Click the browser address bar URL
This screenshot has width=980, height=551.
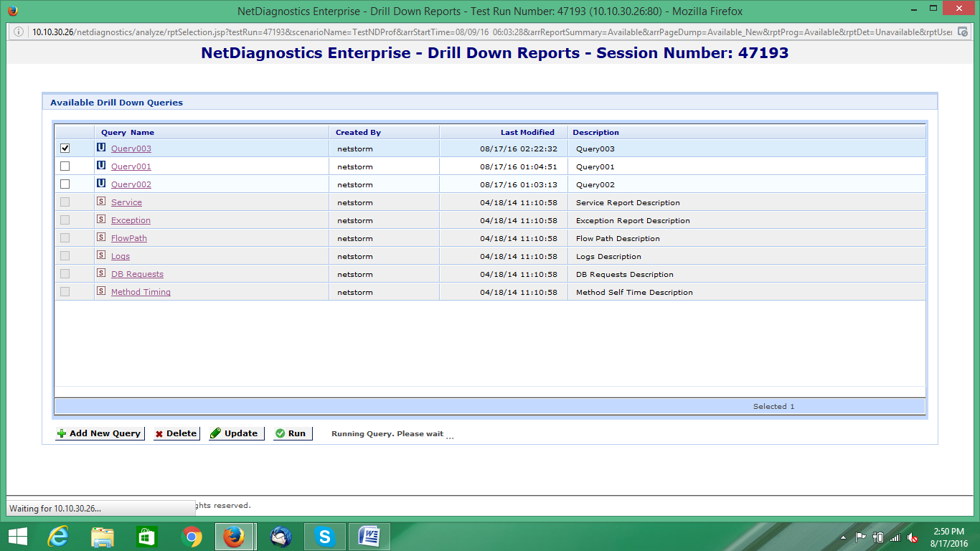click(492, 32)
